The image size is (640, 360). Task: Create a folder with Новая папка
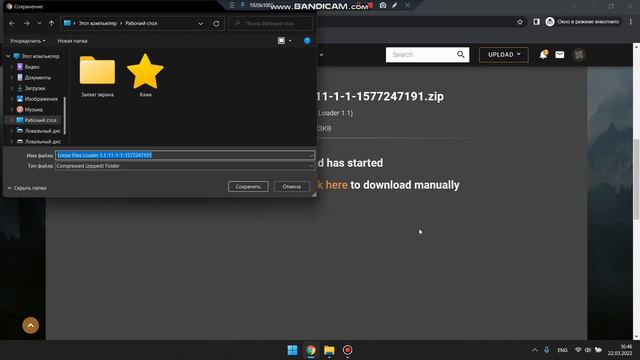point(72,41)
